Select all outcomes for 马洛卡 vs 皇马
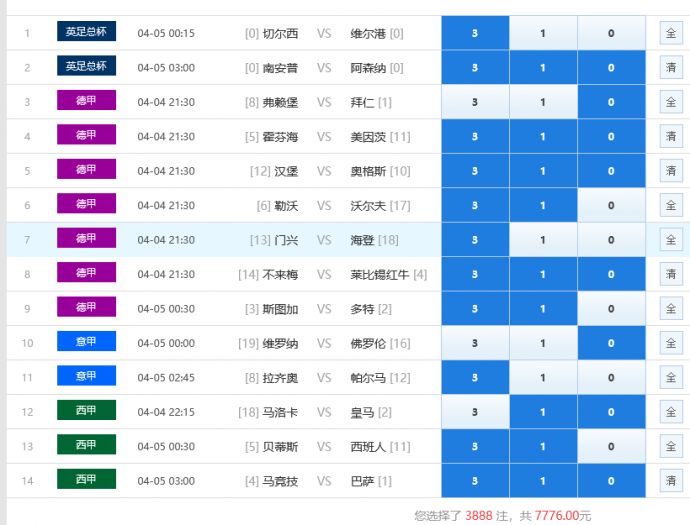Viewport: 690px width, 525px height. (671, 412)
